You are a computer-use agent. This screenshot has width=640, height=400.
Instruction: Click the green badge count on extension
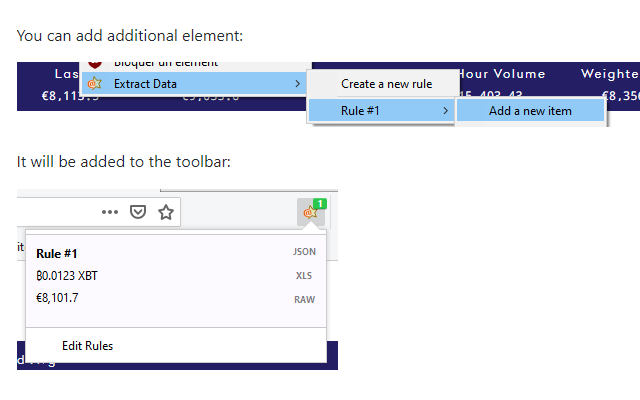[x=319, y=204]
